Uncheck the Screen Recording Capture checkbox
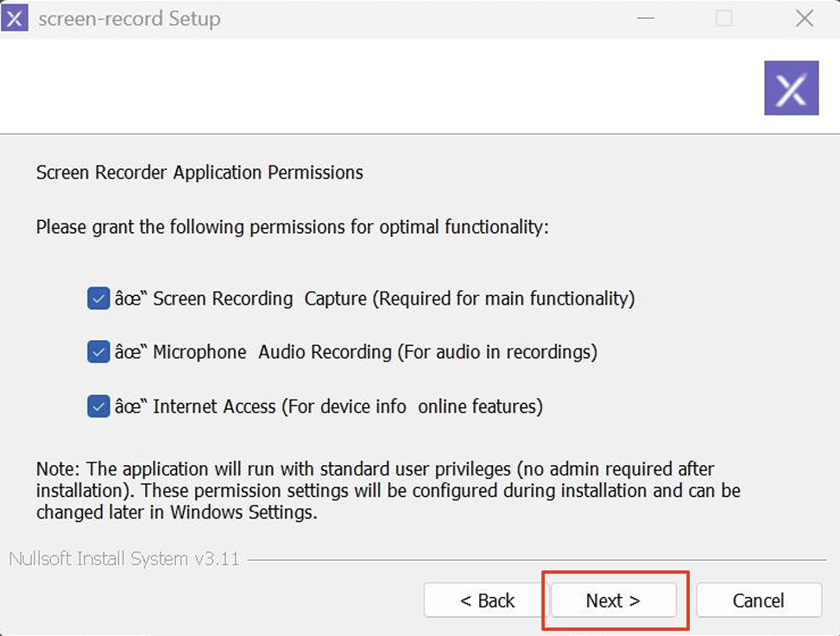The height and width of the screenshot is (636, 840). click(98, 299)
